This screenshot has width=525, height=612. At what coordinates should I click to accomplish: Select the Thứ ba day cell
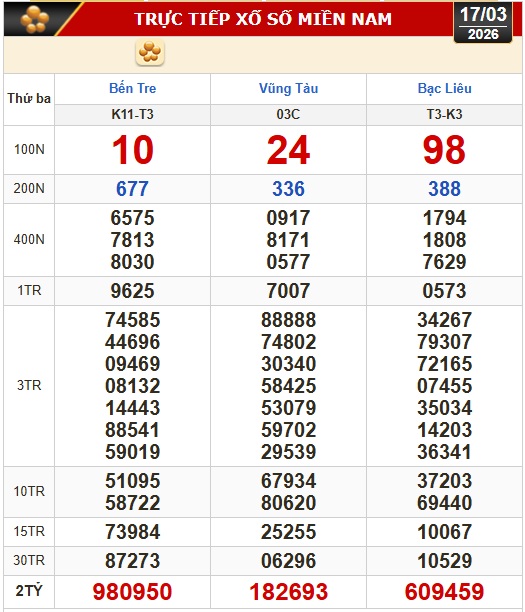[29, 98]
